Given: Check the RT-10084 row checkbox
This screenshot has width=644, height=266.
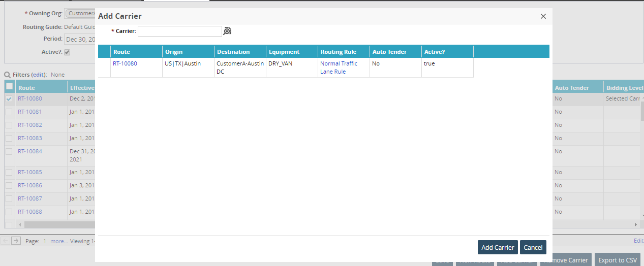Looking at the screenshot, I should [x=9, y=152].
